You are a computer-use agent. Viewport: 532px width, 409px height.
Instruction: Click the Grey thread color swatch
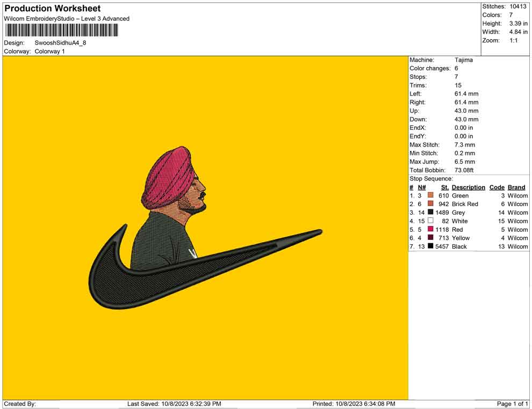click(430, 212)
